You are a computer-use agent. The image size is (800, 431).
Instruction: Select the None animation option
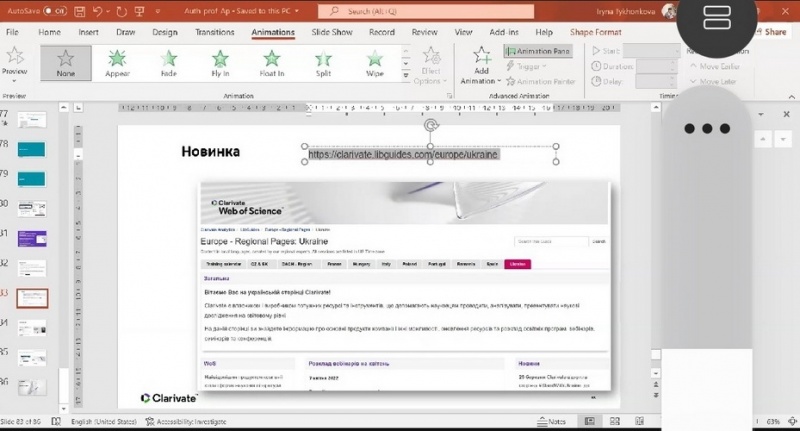click(66, 63)
